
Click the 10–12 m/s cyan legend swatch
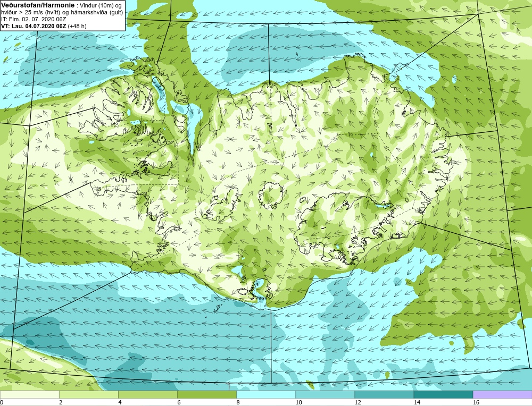click(325, 394)
